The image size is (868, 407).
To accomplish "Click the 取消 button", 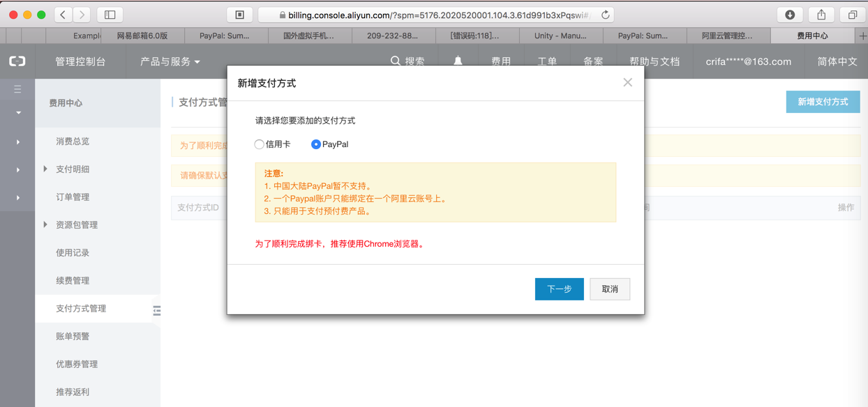I will point(610,289).
